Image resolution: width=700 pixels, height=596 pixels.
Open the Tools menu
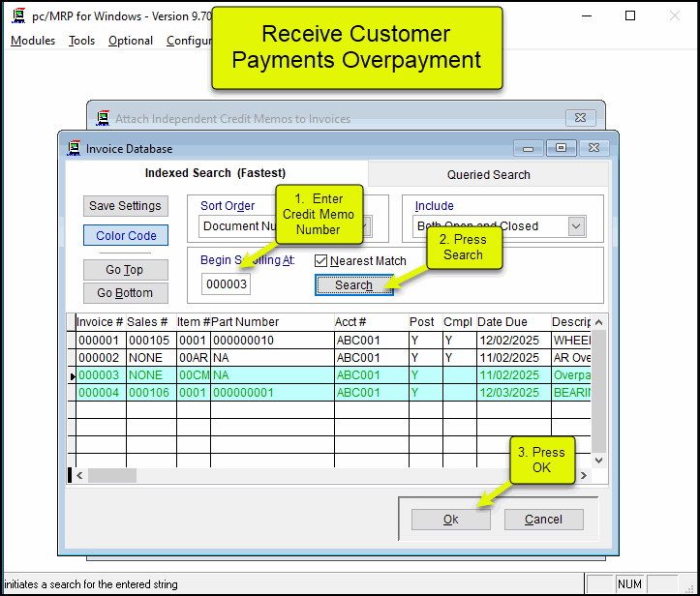(81, 41)
